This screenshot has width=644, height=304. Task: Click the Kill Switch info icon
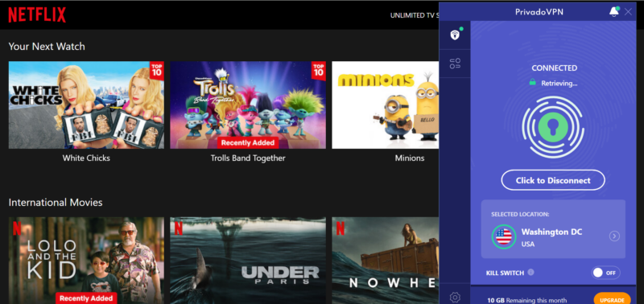point(530,272)
